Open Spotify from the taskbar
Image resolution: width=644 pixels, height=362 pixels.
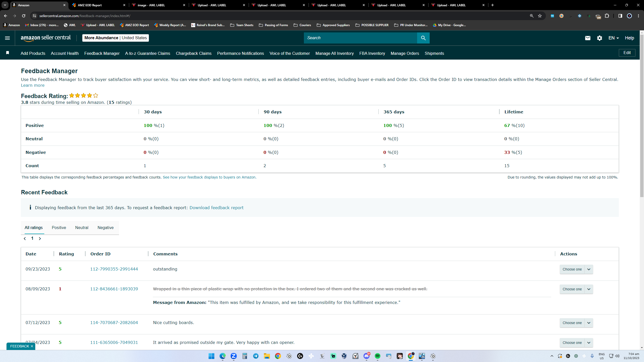point(377,356)
